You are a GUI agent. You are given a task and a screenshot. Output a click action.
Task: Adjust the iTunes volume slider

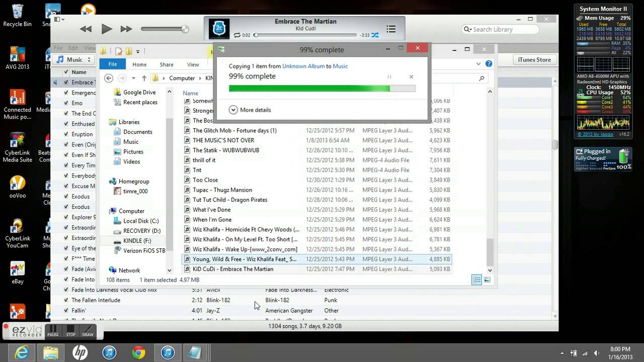point(165,29)
